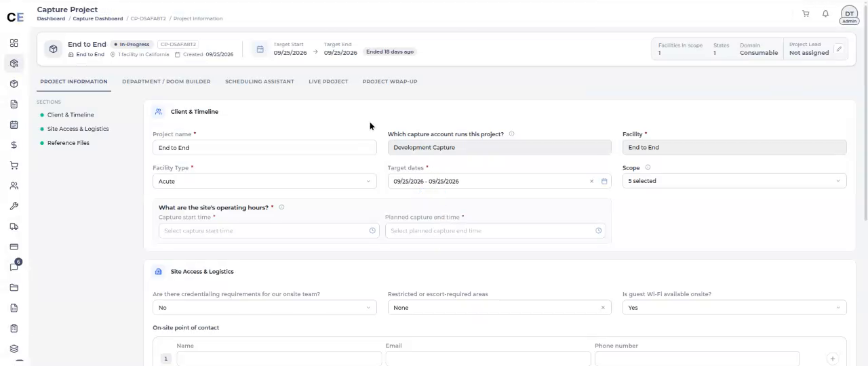This screenshot has height=366, width=868.
Task: Click the Target dates range field
Action: (499, 182)
